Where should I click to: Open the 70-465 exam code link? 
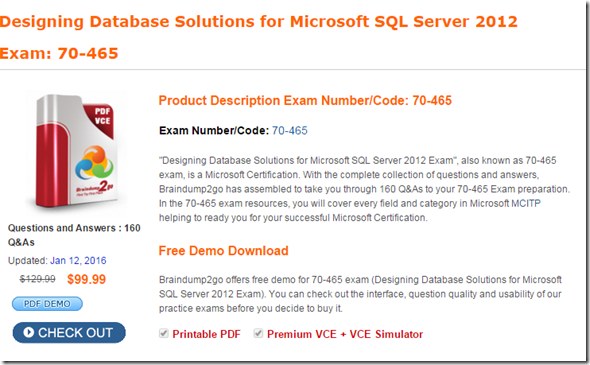pos(289,131)
